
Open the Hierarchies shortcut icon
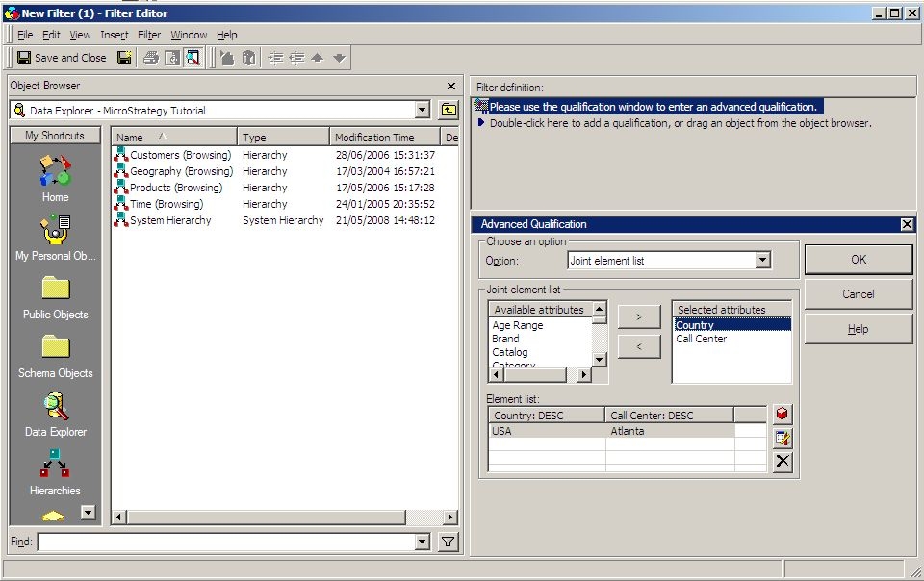[55, 466]
